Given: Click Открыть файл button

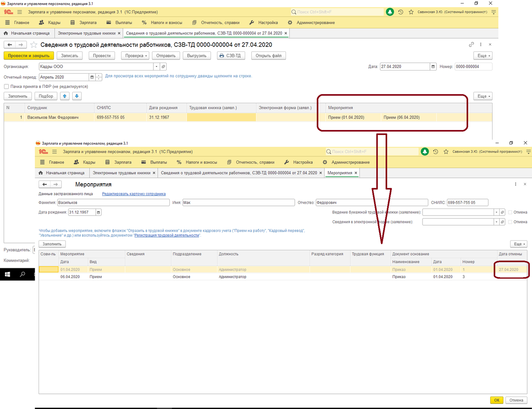Looking at the screenshot, I should tap(269, 55).
